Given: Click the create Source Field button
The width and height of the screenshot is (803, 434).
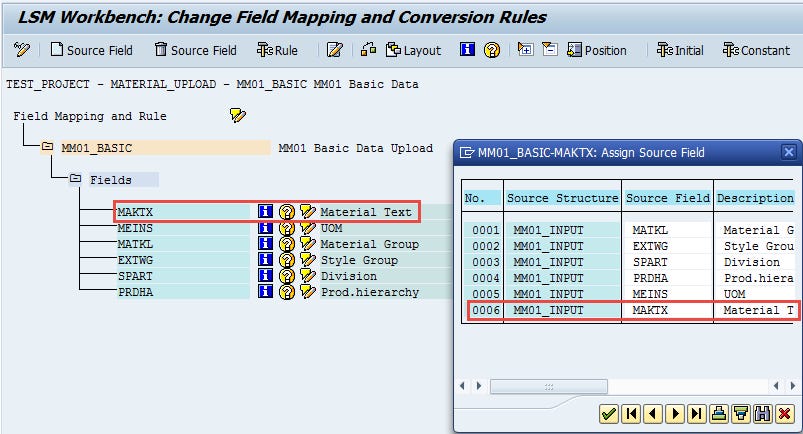Looking at the screenshot, I should [92, 50].
